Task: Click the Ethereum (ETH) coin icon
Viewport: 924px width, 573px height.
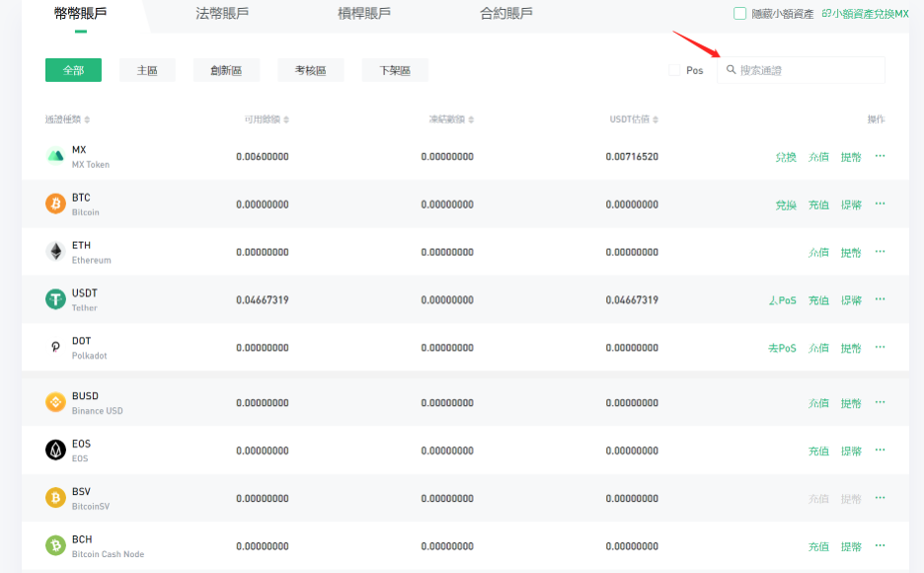Action: (x=56, y=252)
